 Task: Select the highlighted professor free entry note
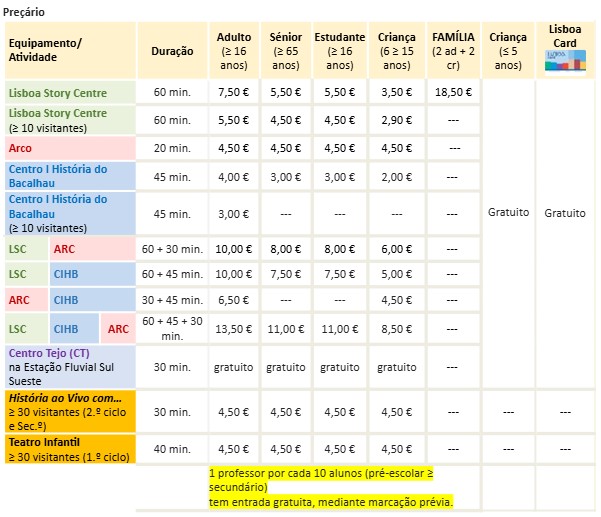click(x=330, y=486)
